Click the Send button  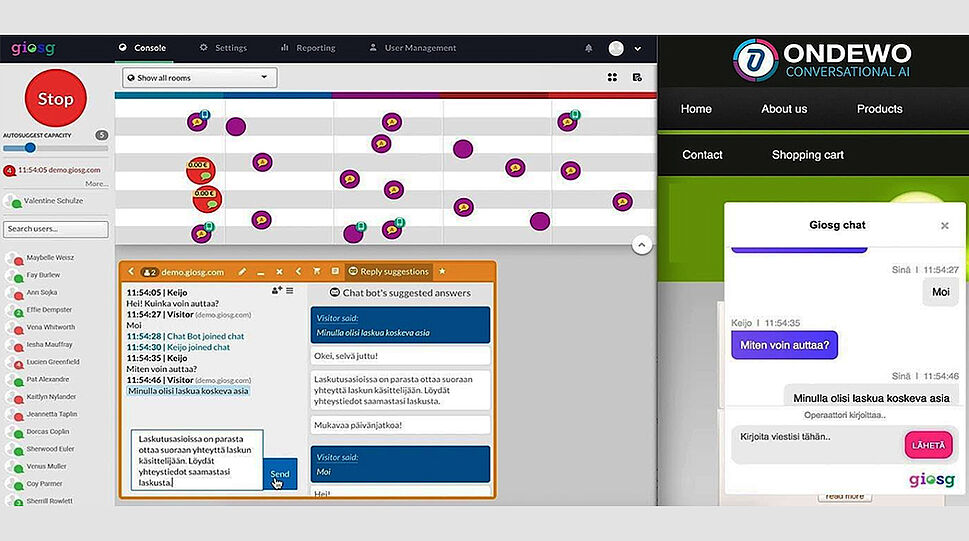coord(280,474)
